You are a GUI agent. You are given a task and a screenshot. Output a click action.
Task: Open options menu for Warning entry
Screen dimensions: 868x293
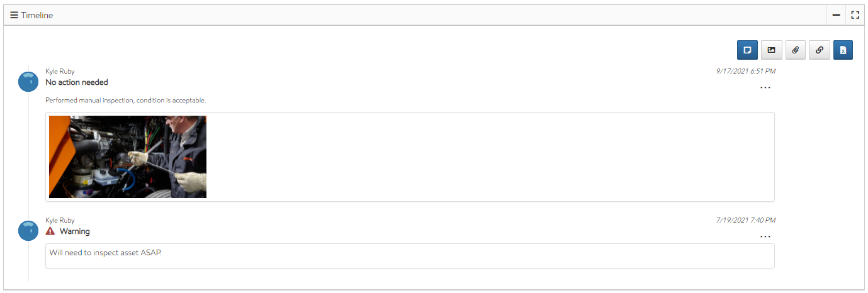tap(765, 236)
